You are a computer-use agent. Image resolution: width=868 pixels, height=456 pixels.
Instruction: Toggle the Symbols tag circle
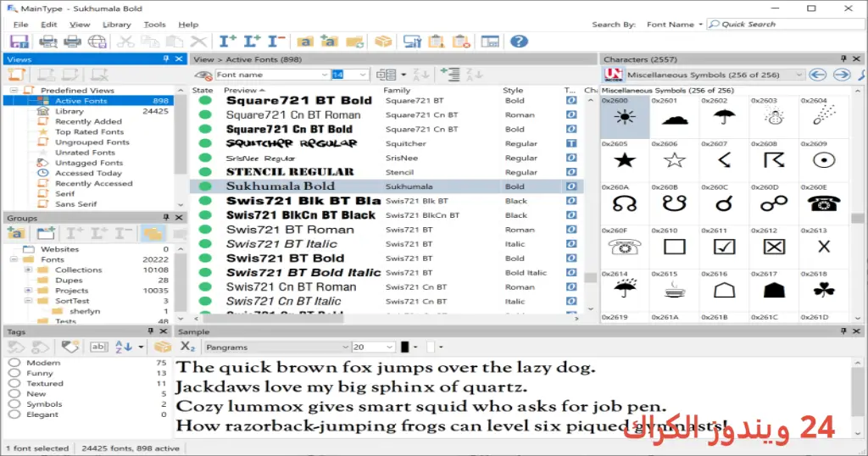[14, 404]
